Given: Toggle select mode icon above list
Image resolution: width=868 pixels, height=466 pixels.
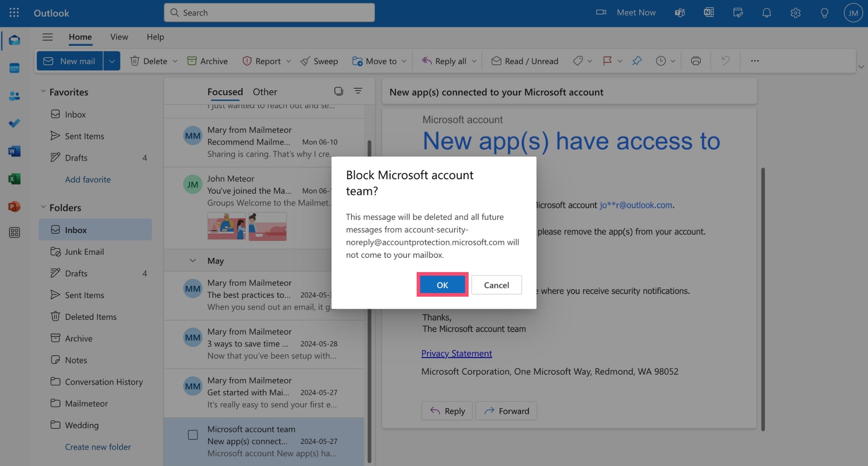Looking at the screenshot, I should pos(339,91).
